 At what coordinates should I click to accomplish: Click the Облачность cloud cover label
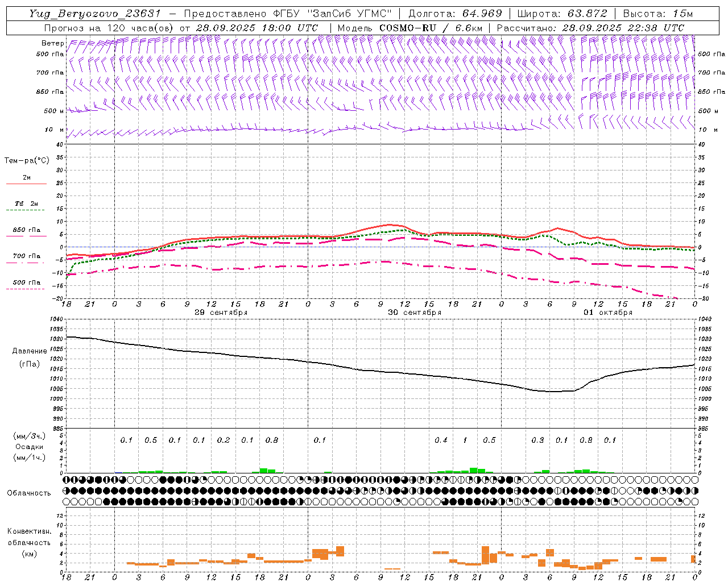[x=29, y=493]
